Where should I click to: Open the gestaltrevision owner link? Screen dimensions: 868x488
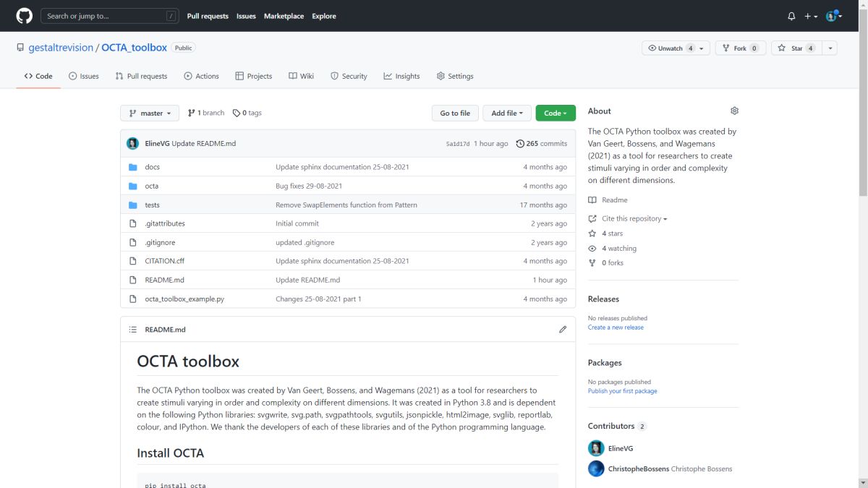[x=61, y=48]
